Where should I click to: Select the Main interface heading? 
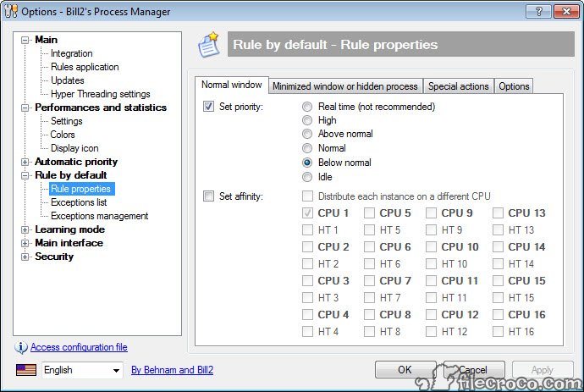click(x=69, y=243)
